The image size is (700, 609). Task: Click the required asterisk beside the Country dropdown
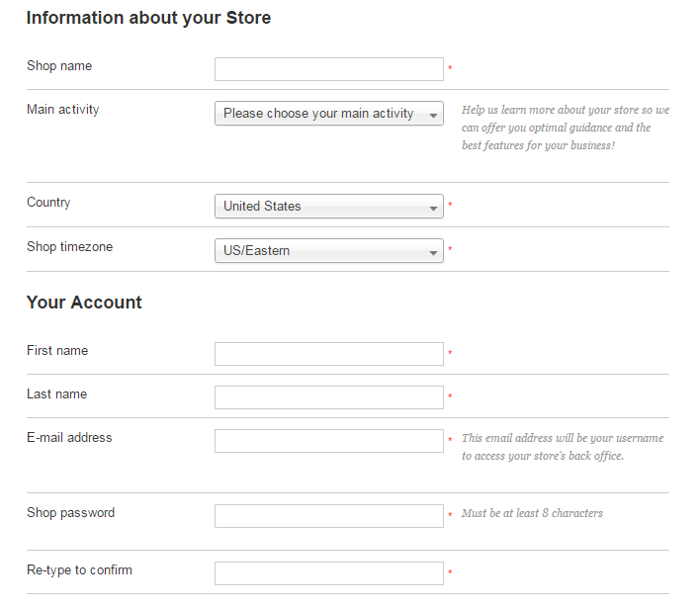450,205
